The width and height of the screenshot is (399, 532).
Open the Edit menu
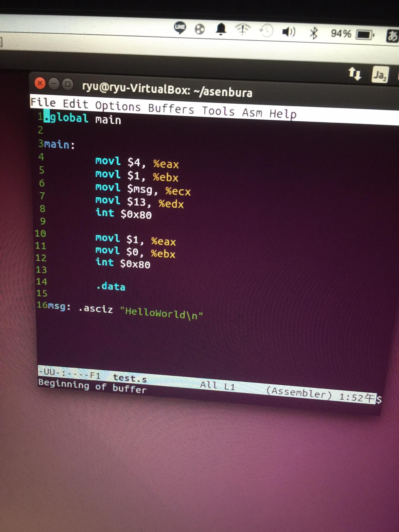pyautogui.click(x=75, y=104)
